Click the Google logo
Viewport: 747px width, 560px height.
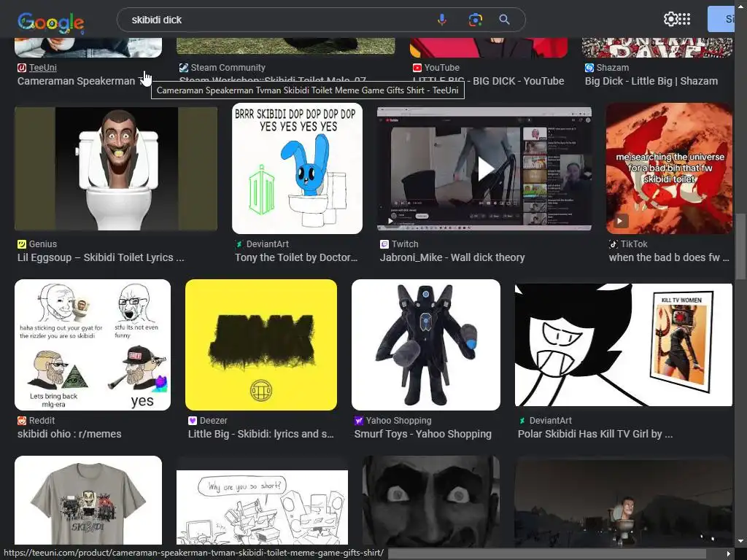coord(51,22)
